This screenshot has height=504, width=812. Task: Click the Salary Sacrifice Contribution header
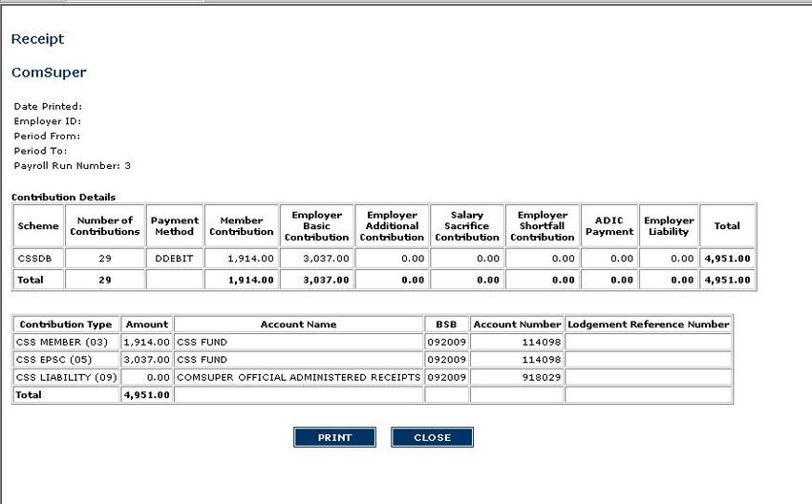467,226
